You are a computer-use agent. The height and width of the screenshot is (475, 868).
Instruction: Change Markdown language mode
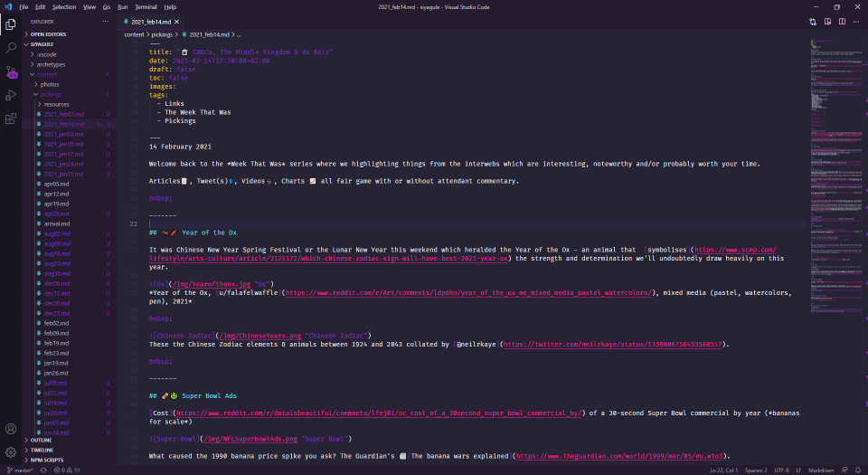click(x=821, y=470)
